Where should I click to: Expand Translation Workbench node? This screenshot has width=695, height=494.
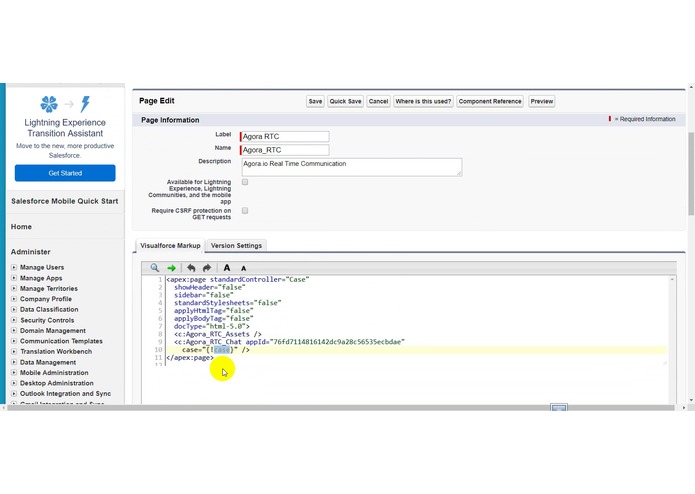tap(14, 351)
